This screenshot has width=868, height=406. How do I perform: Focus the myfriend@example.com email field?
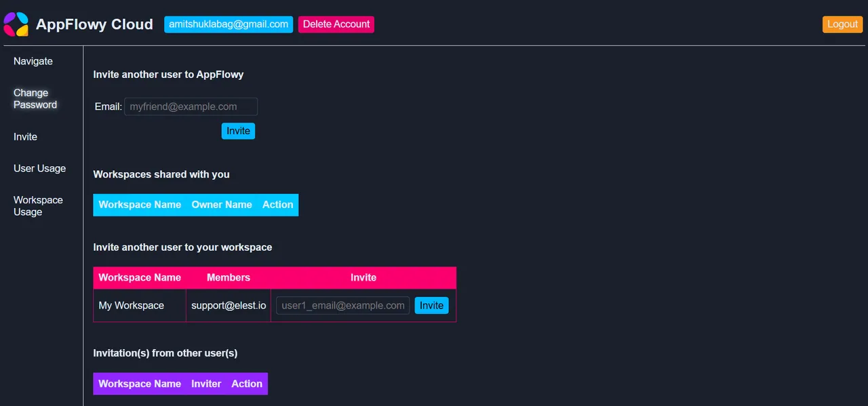click(x=191, y=106)
